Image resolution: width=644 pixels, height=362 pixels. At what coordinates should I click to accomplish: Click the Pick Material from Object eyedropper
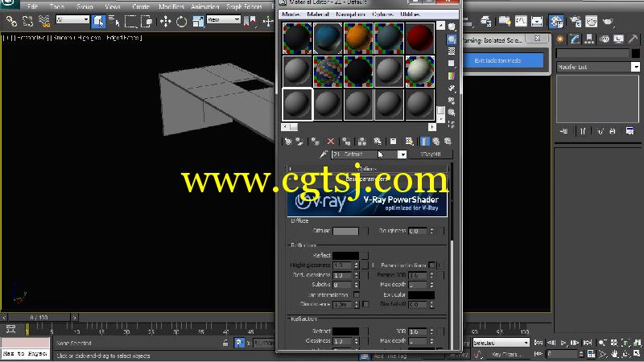pos(324,154)
